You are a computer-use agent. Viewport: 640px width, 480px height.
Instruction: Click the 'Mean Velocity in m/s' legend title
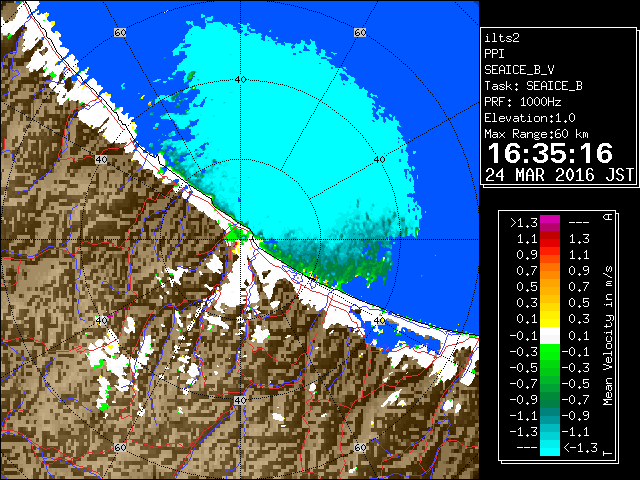point(608,336)
